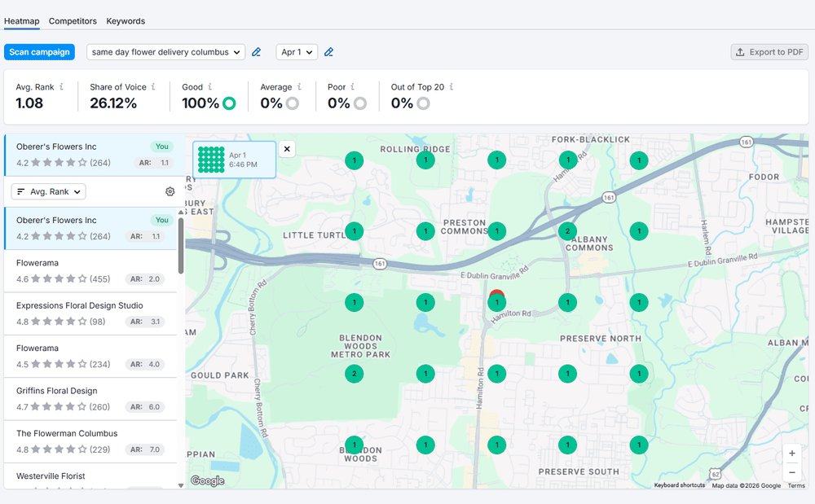815x504 pixels.
Task: Open the Apr 1 date dropdown
Action: [x=296, y=51]
